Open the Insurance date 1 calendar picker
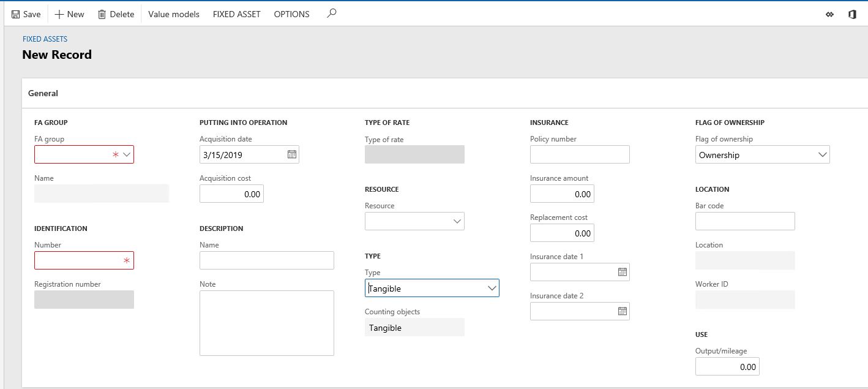The height and width of the screenshot is (389, 868). (622, 272)
